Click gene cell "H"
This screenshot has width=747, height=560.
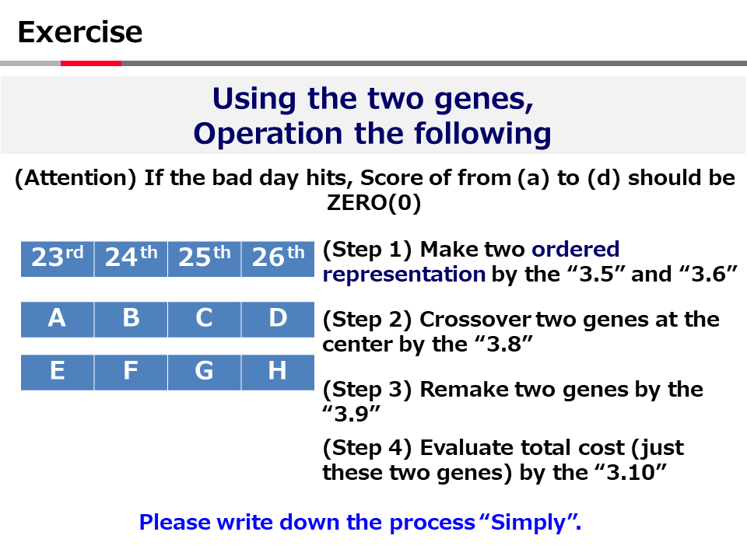point(278,372)
